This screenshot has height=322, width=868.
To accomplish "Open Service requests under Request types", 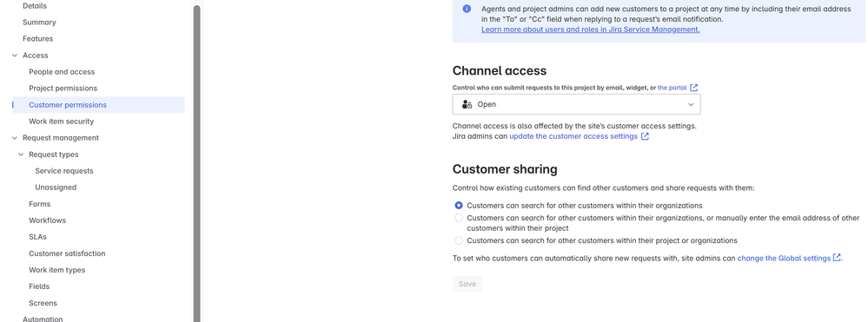I will coord(64,171).
